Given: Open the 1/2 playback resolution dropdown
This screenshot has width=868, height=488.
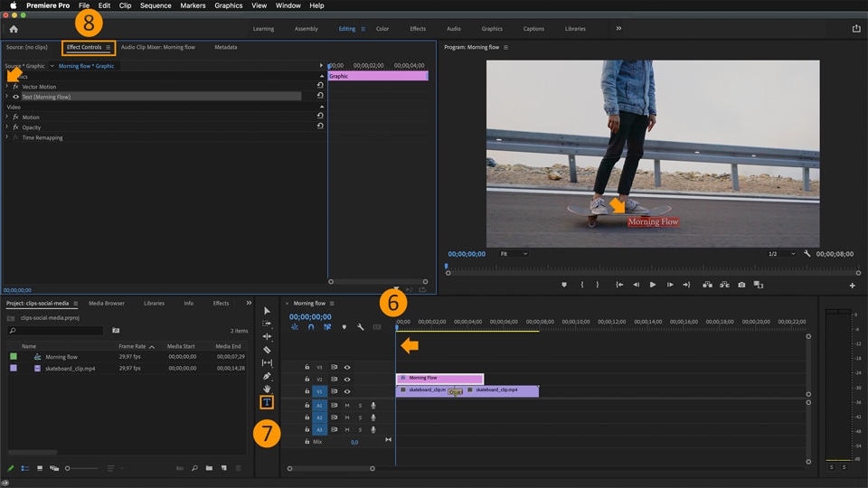Looking at the screenshot, I should (781, 254).
